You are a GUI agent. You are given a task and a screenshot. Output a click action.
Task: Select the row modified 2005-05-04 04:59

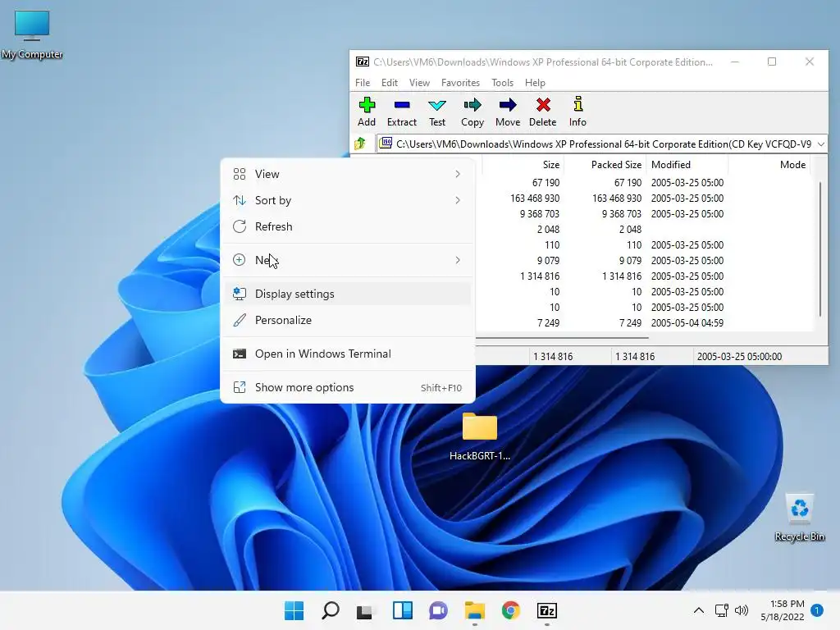click(643, 323)
